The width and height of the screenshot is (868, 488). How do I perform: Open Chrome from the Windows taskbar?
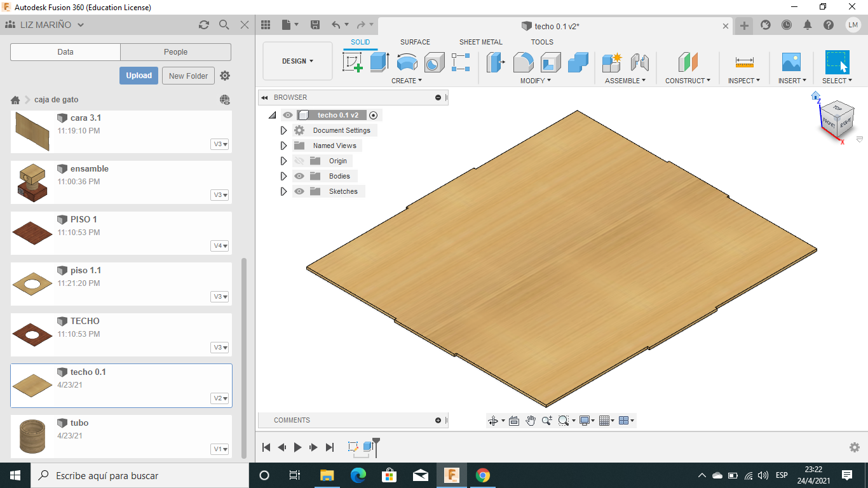pyautogui.click(x=483, y=475)
